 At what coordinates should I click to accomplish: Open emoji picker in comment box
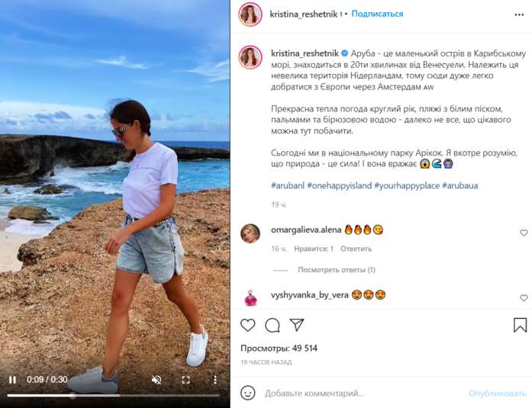[x=248, y=393]
